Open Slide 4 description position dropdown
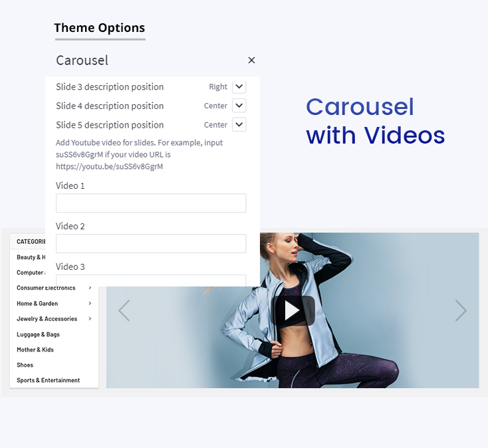 click(x=239, y=106)
